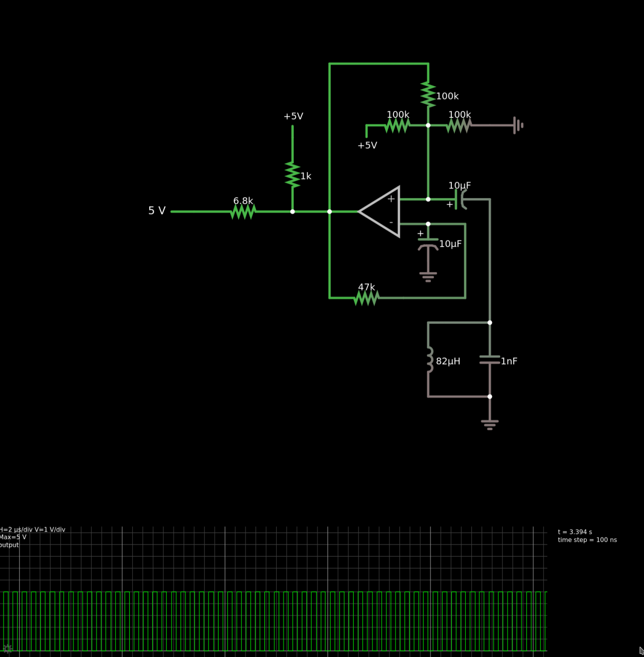Select the top vertical 100k resistor
Viewport: 644px width, 657px height.
428,95
